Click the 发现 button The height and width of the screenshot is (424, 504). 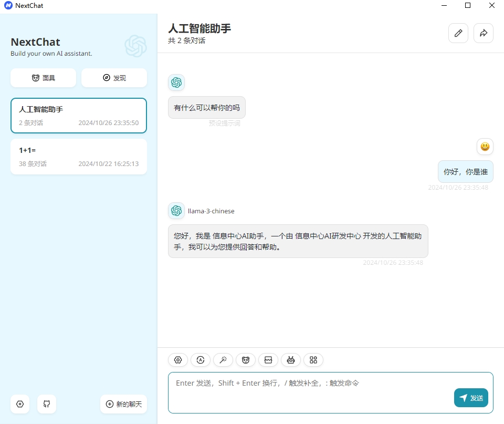(114, 78)
